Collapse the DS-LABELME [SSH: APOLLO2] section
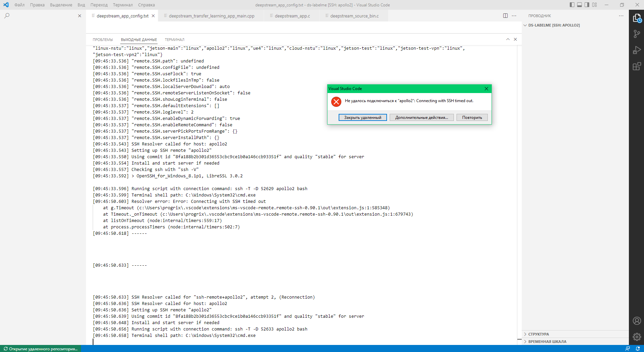Screen dimensions: 644x352 (525, 25)
